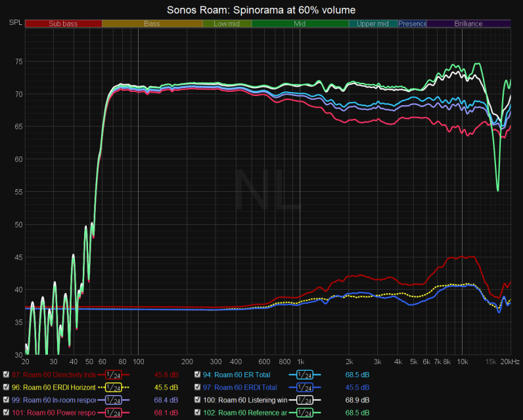The width and height of the screenshot is (523, 420).
Task: Click the 1/24 smoothing icon for ERDI Total
Action: click(x=305, y=386)
